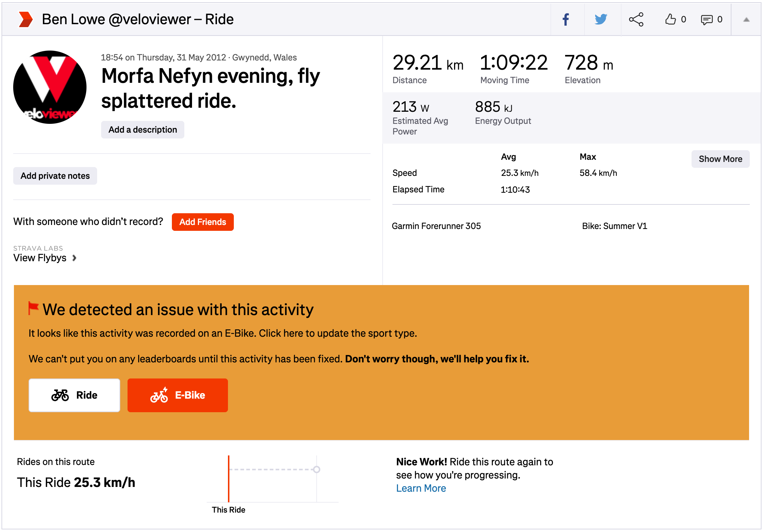Click the circle point on route chart

317,469
